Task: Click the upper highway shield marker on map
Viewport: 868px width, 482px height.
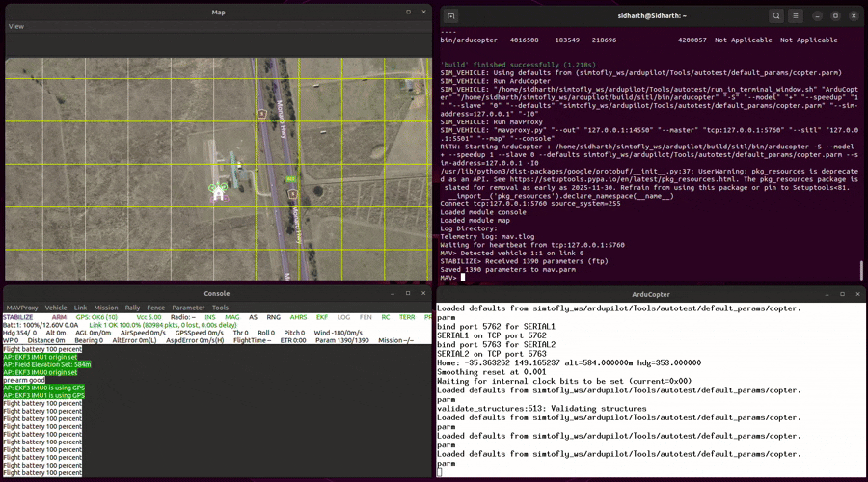Action: [x=261, y=113]
